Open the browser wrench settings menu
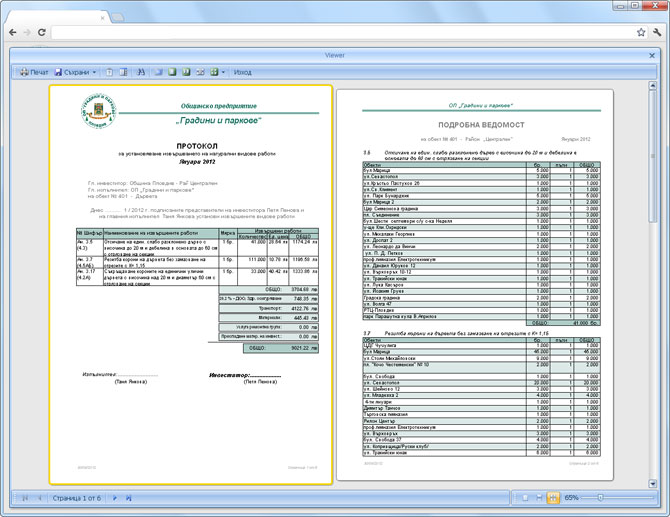This screenshot has width=670, height=517. pos(657,32)
